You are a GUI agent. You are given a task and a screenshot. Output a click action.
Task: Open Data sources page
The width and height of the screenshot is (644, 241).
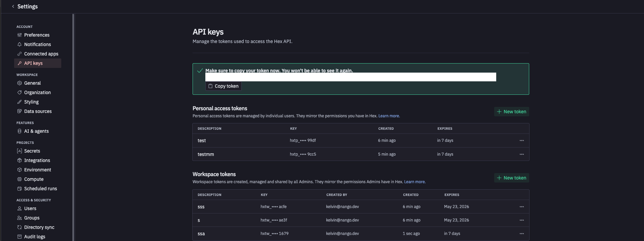tap(38, 111)
